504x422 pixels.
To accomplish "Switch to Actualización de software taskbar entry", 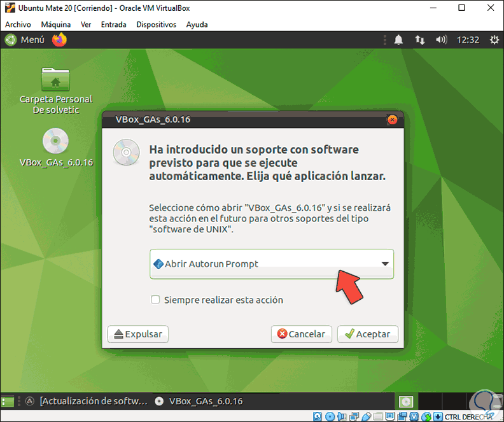I will point(87,401).
